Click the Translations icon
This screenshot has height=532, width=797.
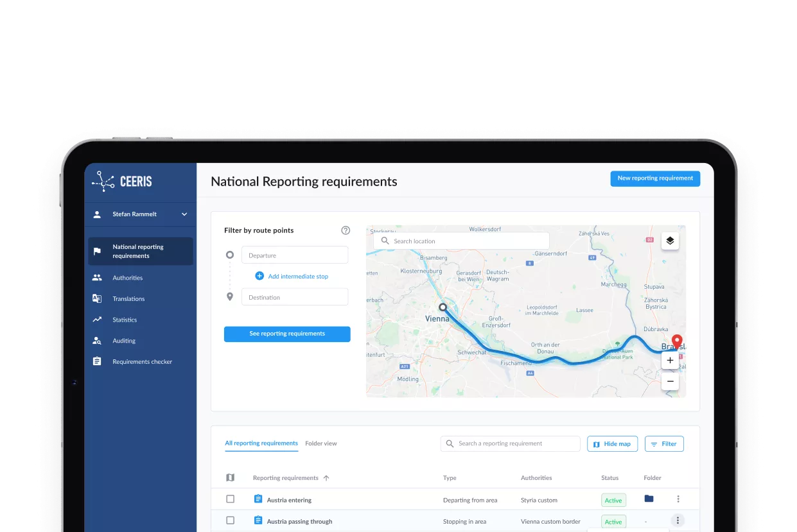coord(97,299)
